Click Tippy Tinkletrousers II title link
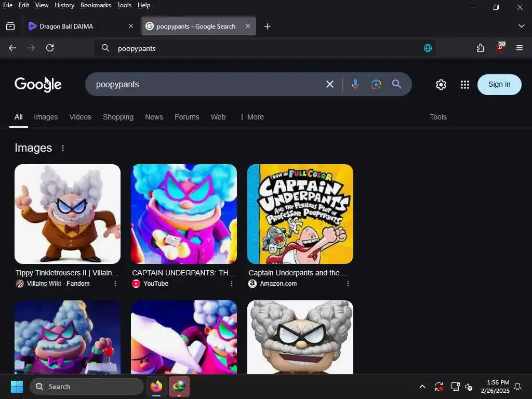The image size is (532, 399). pos(67,273)
